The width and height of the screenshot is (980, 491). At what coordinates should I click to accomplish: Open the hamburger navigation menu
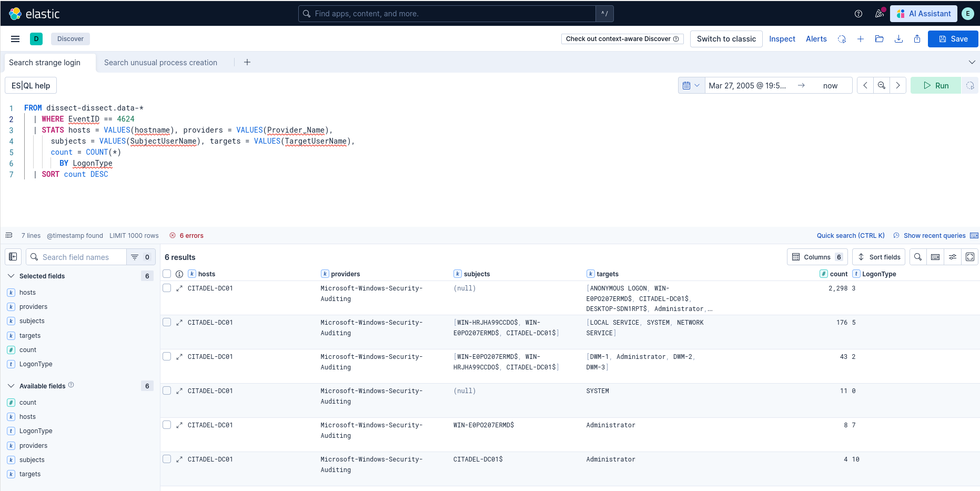tap(15, 39)
